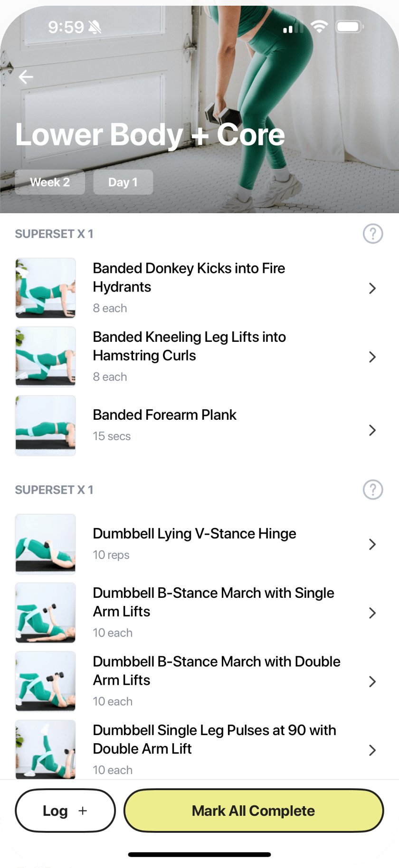This screenshot has height=868, width=399.
Task: Open Dumbbell B-Stance Double Arm Lifts thumbnail
Action: tap(46, 681)
